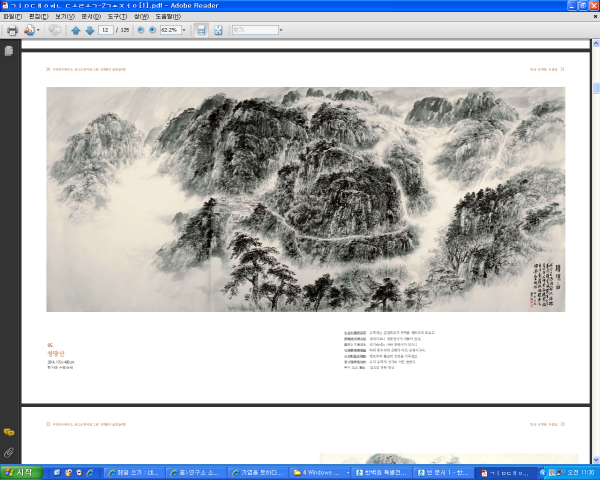Switch to '메일 쓰기' taskbar window
The width and height of the screenshot is (600, 480).
tap(134, 473)
